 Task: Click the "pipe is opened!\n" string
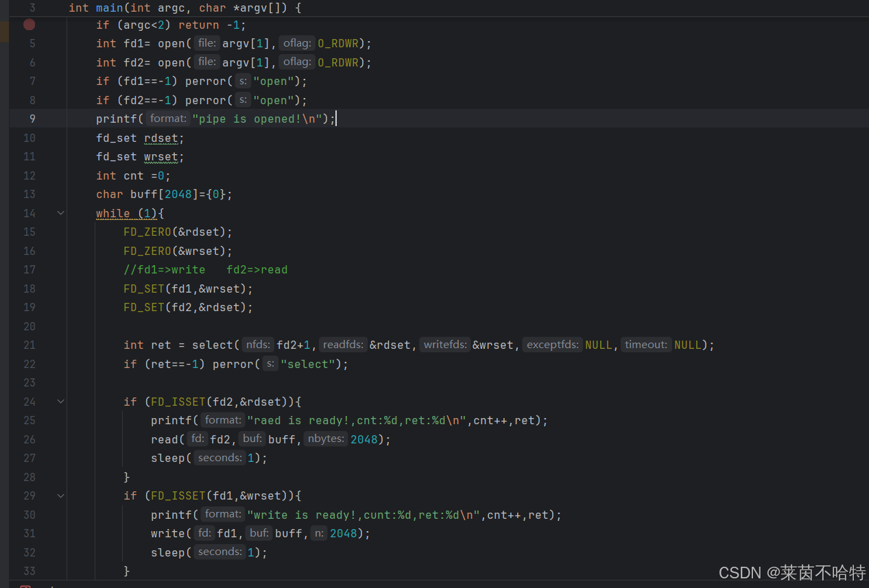click(257, 119)
